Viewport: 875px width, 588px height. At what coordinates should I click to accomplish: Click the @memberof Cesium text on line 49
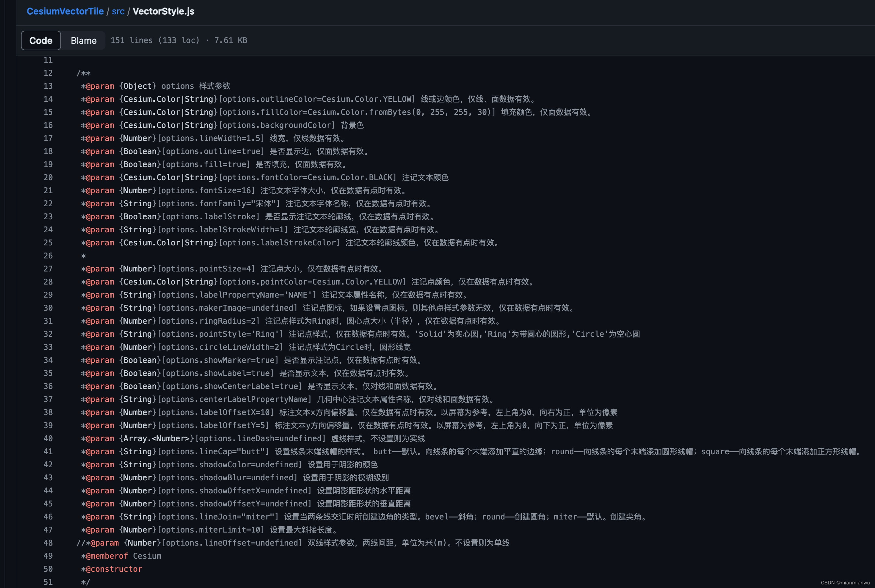pyautogui.click(x=124, y=556)
